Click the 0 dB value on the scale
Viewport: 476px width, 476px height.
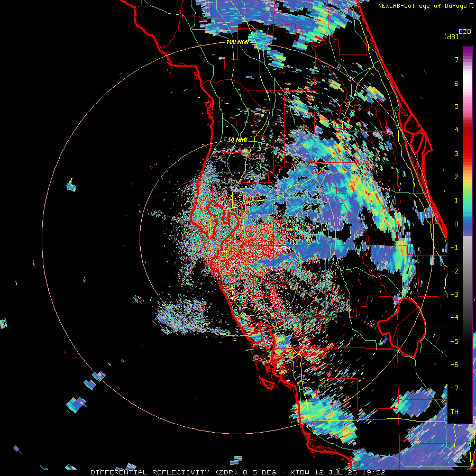point(456,224)
